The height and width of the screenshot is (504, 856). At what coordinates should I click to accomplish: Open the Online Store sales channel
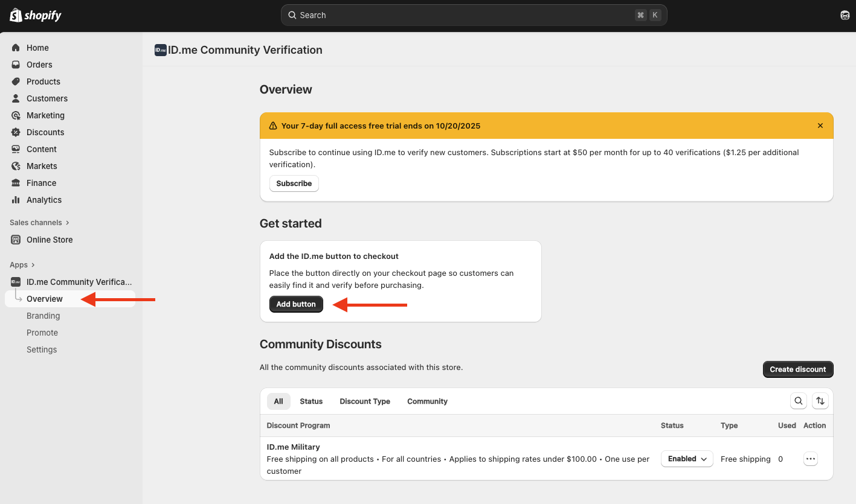tap(48, 240)
